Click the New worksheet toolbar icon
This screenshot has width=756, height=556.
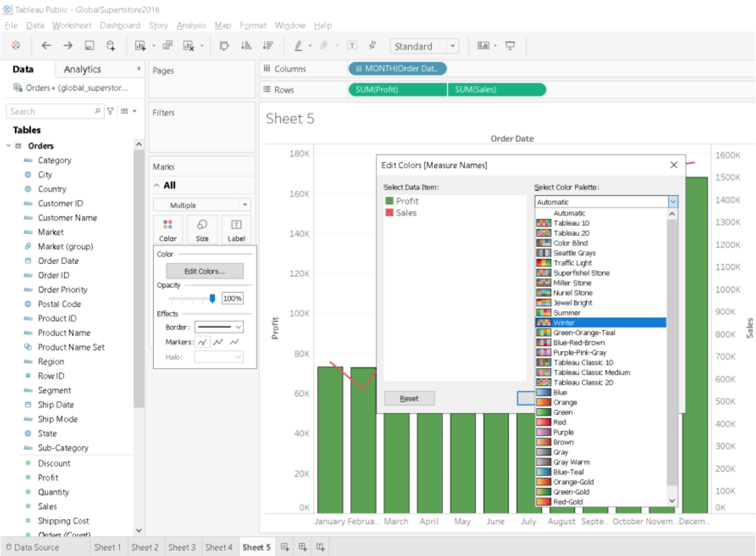(140, 45)
